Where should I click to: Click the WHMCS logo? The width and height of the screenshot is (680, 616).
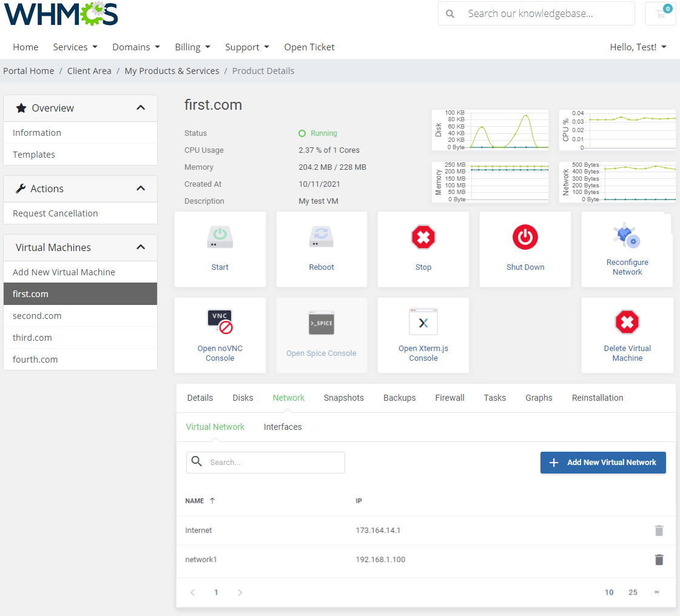[61, 13]
